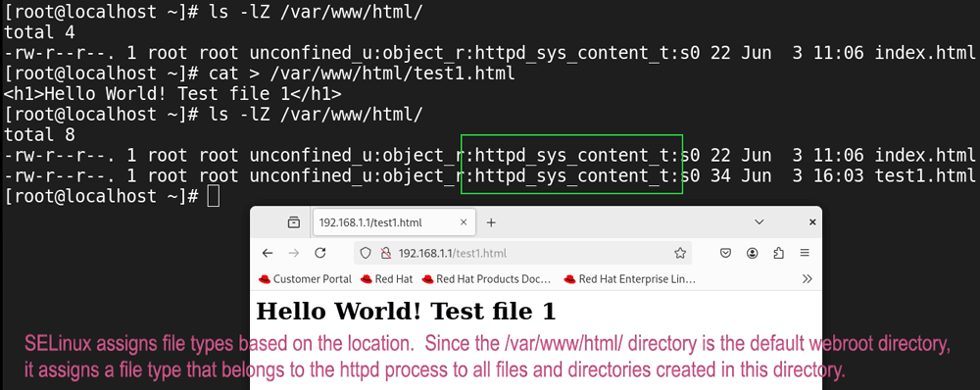Click the terminal cursor at the last prompt

point(213,196)
